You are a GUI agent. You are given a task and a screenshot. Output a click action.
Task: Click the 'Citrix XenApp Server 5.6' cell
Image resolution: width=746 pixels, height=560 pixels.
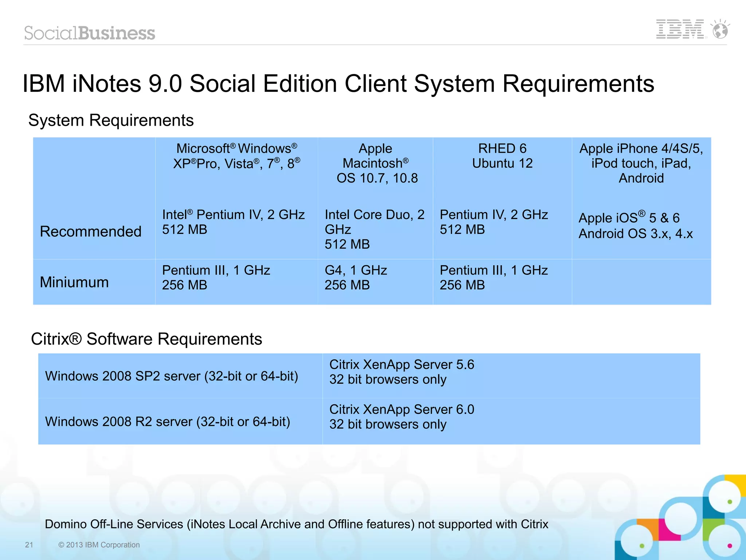pos(511,376)
